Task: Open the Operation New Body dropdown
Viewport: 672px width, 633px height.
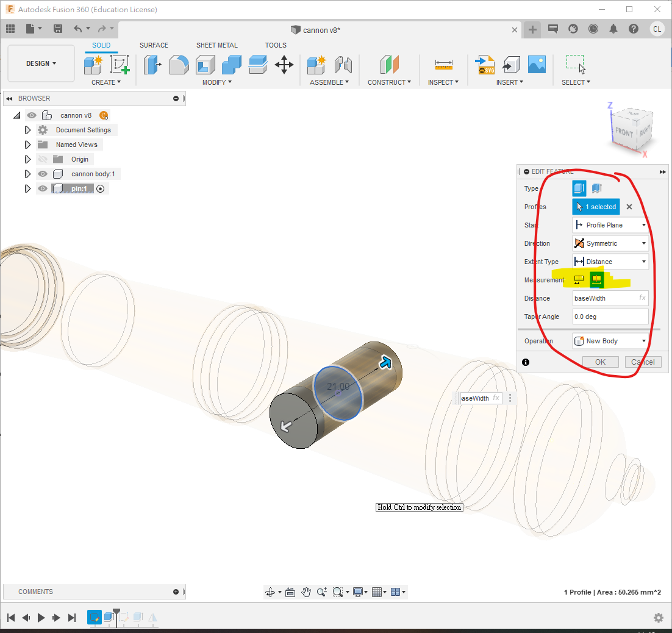Action: coord(610,341)
